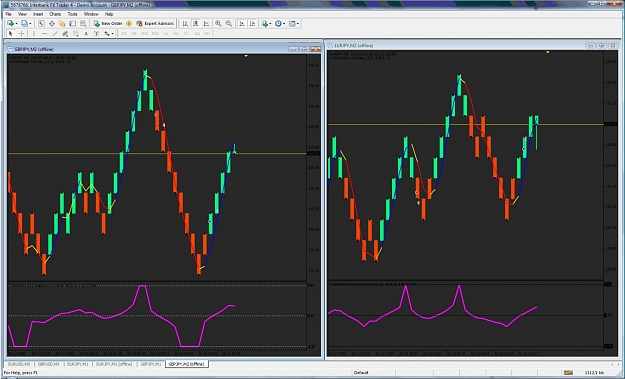Expand the Profiles dropdown arrow
Viewport: 625px width, 379px height.
[30, 24]
